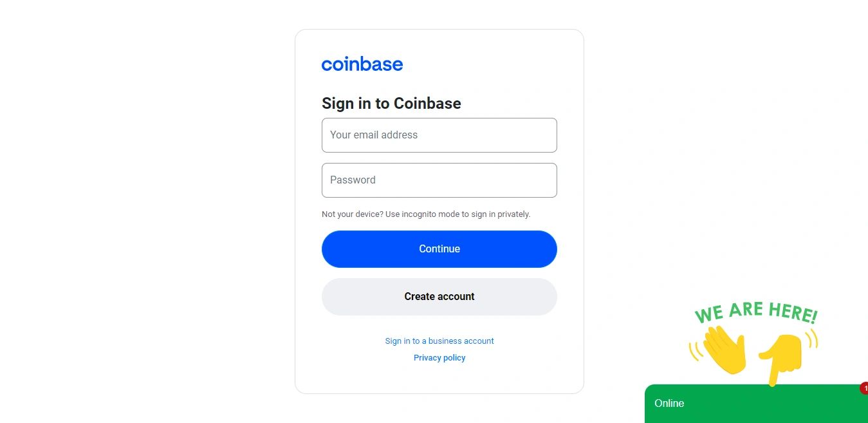Click the Coinbase logo

click(x=362, y=63)
